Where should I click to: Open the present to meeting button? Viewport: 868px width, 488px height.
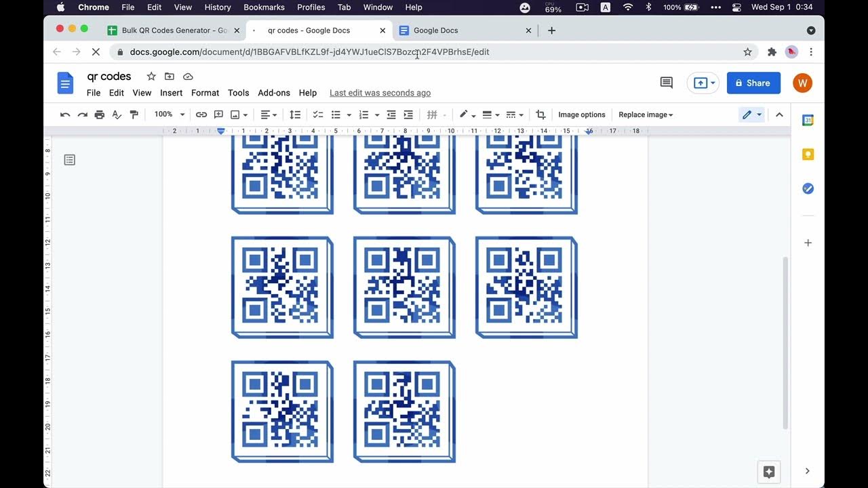click(x=703, y=83)
